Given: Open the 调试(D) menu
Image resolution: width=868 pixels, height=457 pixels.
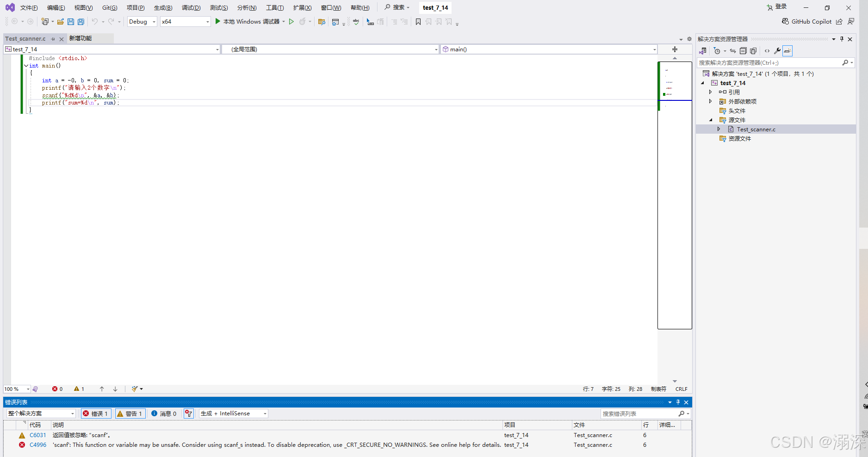Looking at the screenshot, I should [x=191, y=8].
